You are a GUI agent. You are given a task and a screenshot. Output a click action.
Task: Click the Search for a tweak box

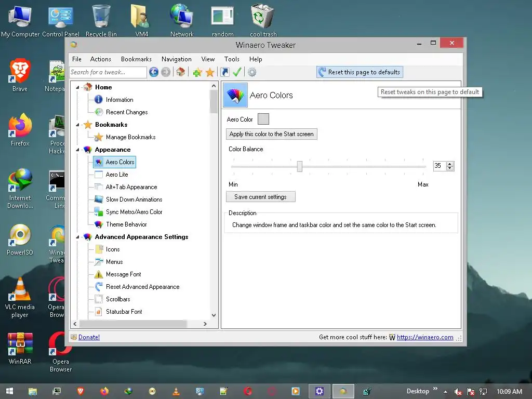(x=108, y=72)
